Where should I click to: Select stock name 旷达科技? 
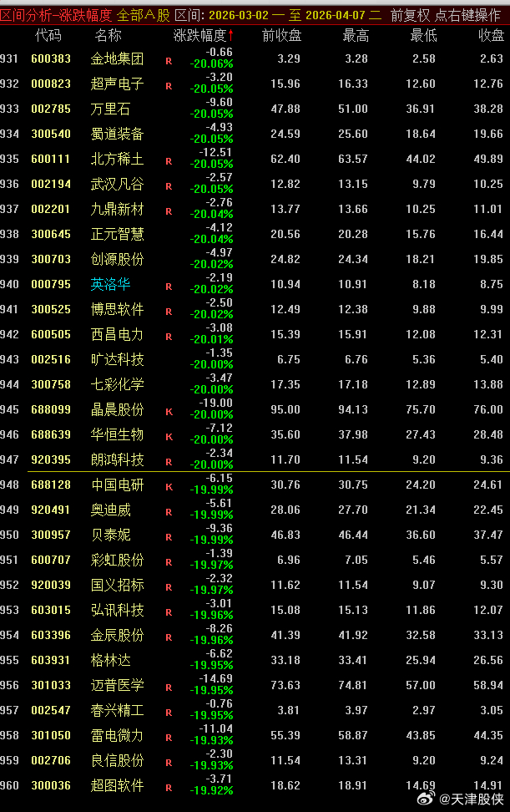tap(118, 359)
